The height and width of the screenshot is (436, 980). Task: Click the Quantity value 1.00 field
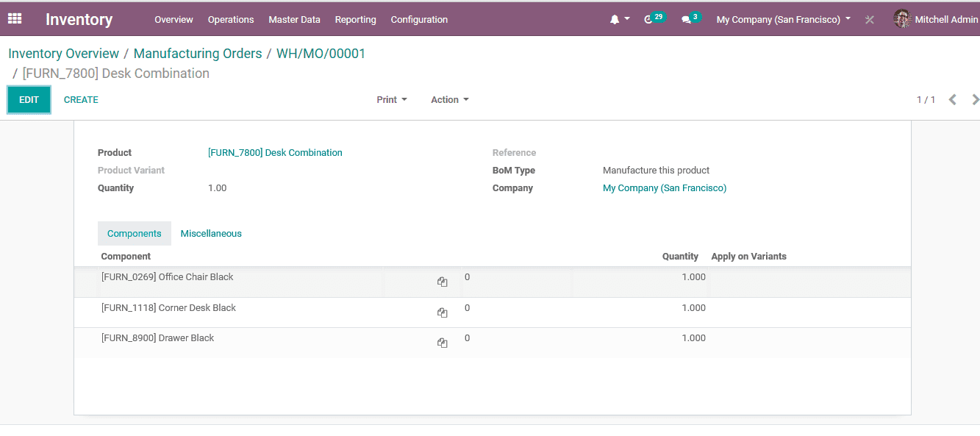218,188
